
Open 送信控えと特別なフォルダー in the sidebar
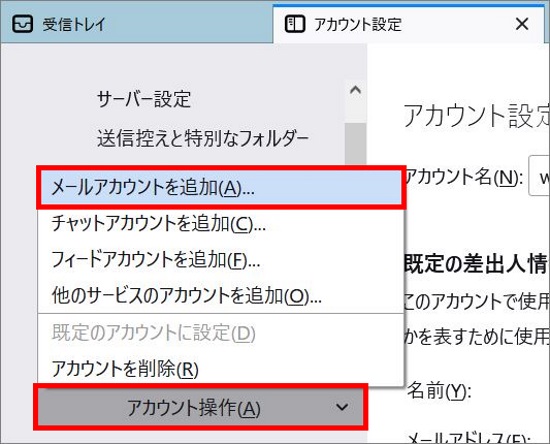[203, 138]
